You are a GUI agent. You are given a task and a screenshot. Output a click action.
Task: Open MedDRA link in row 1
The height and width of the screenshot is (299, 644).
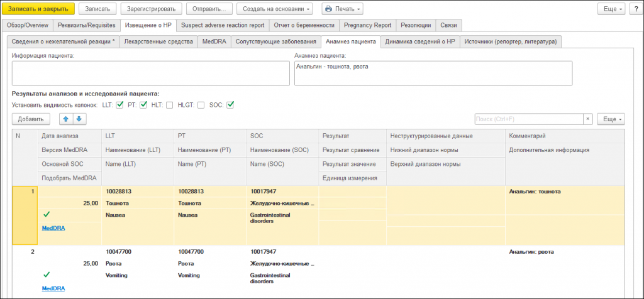[x=53, y=228]
